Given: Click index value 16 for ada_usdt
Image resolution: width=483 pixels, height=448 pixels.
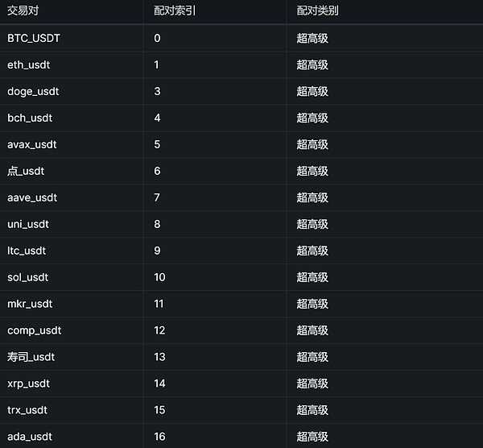Looking at the screenshot, I should click(159, 437).
